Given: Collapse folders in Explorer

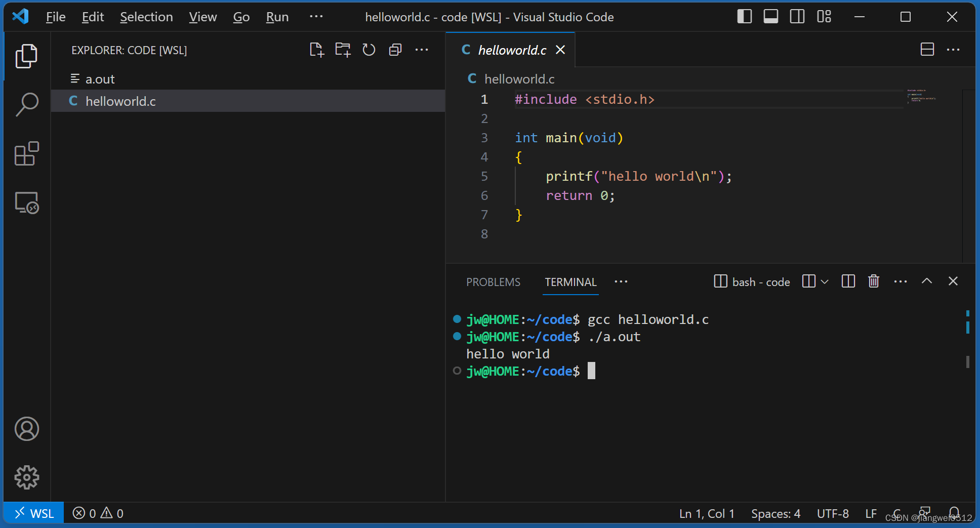Looking at the screenshot, I should tap(395, 50).
